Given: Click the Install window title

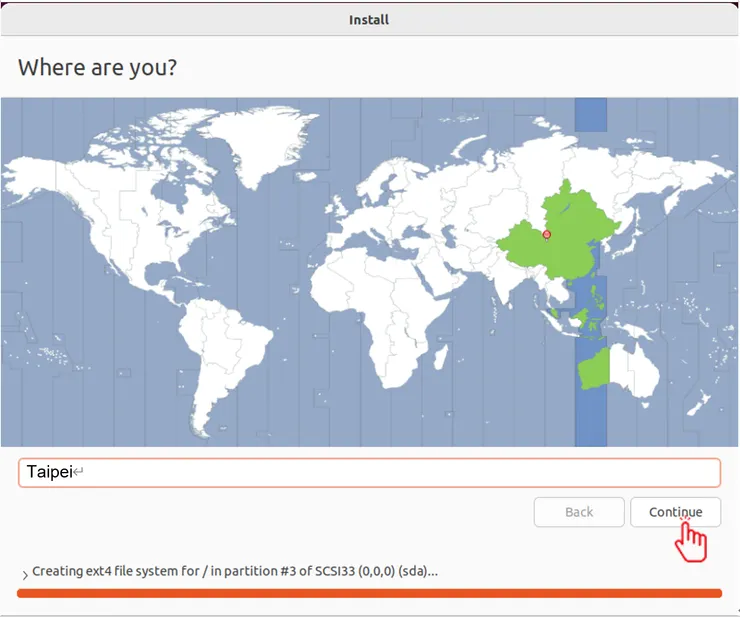Looking at the screenshot, I should pyautogui.click(x=369, y=20).
